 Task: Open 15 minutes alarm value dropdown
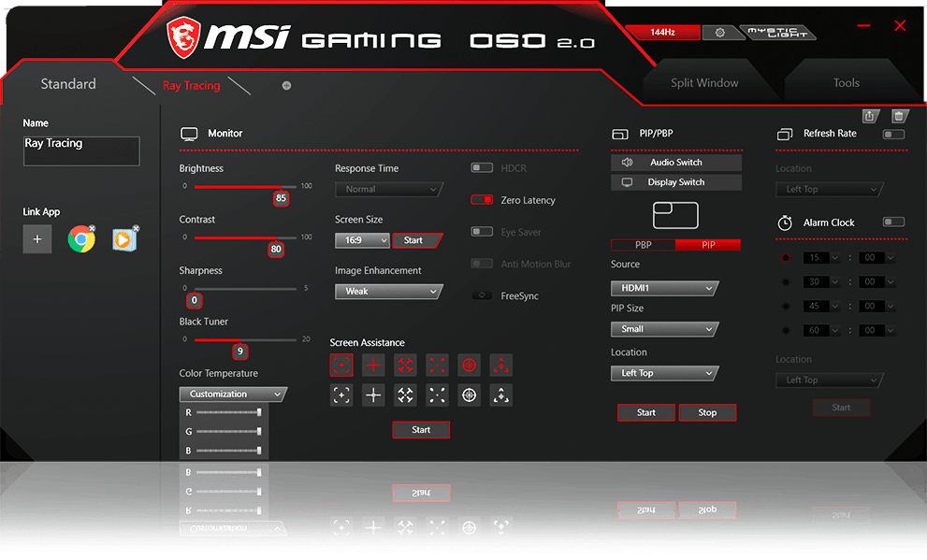(x=821, y=257)
